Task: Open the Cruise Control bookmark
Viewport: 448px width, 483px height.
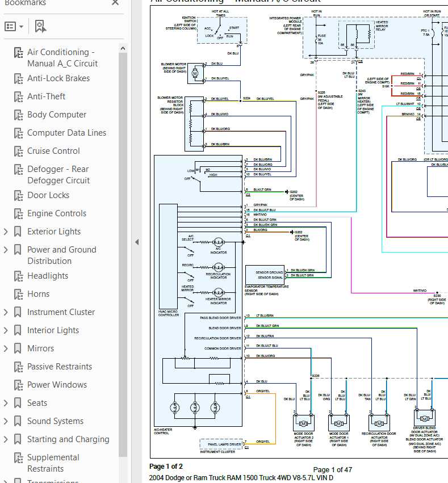Action: (x=53, y=151)
